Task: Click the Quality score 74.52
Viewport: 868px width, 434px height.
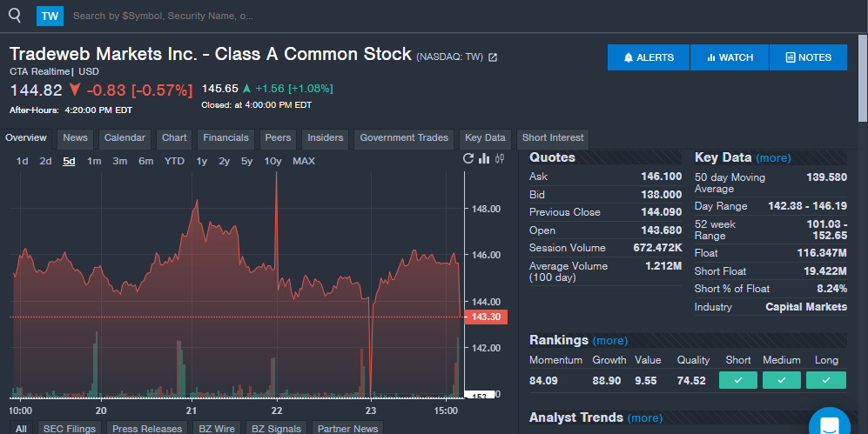Action: 691,381
